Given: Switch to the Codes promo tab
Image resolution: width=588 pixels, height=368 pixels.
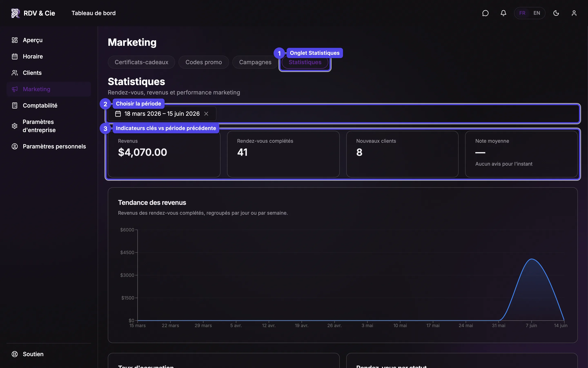Looking at the screenshot, I should click(x=204, y=62).
